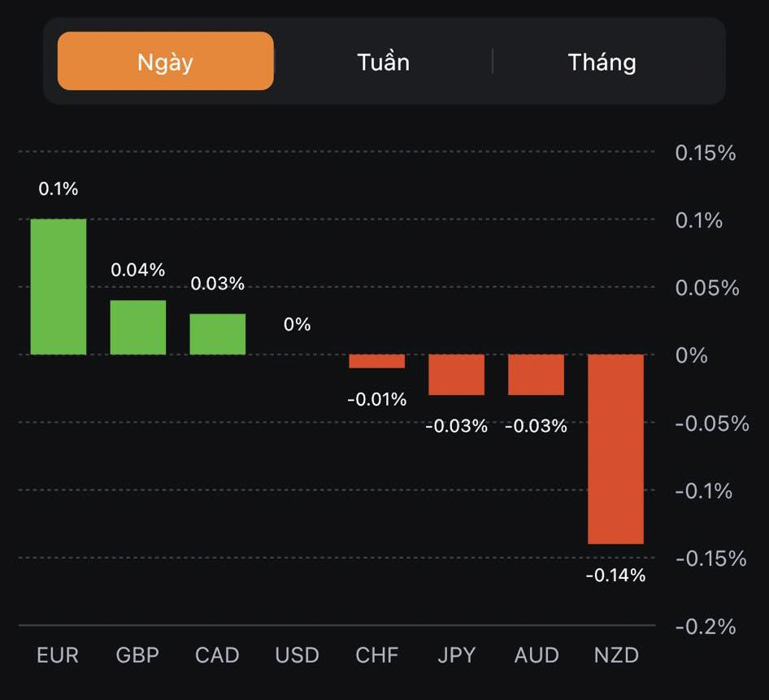Viewport: 769px width, 700px height.
Task: Tap the NZD currency label
Action: pos(616,655)
